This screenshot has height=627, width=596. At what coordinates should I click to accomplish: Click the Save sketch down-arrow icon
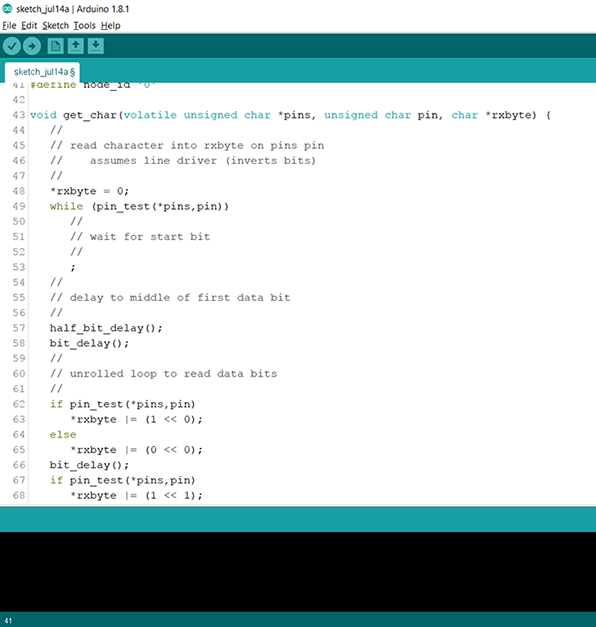96,46
